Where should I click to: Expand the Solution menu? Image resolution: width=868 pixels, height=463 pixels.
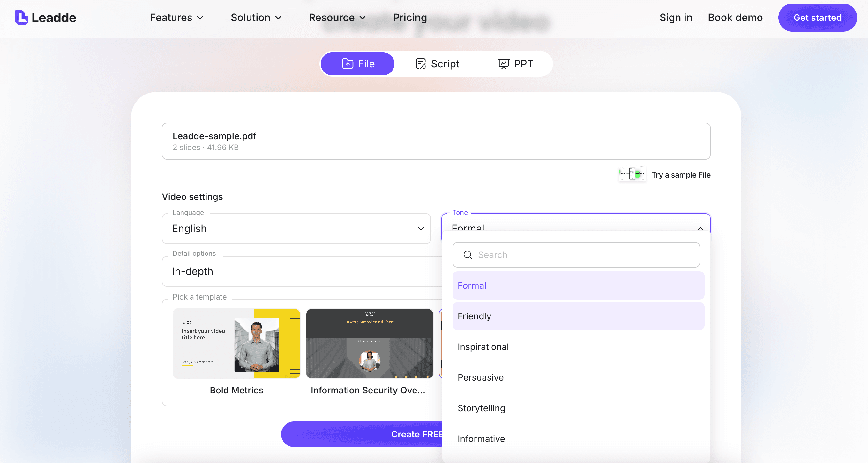coord(256,18)
